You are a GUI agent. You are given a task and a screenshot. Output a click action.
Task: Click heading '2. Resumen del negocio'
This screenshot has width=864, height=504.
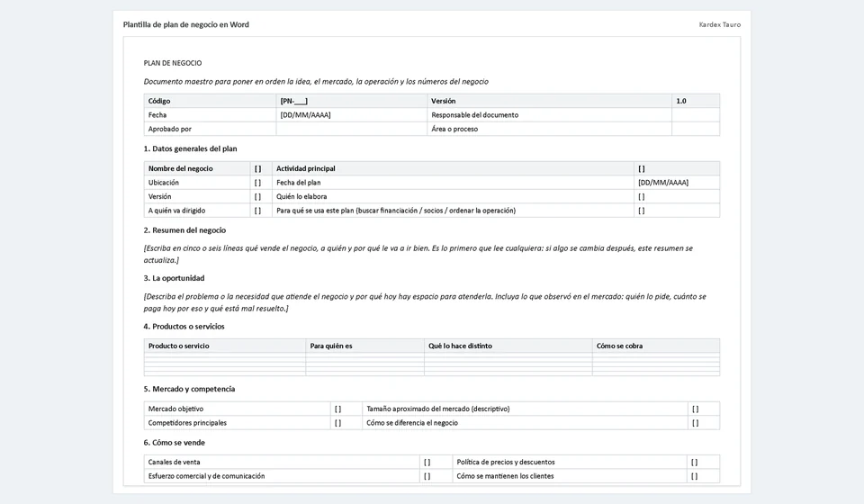[184, 230]
